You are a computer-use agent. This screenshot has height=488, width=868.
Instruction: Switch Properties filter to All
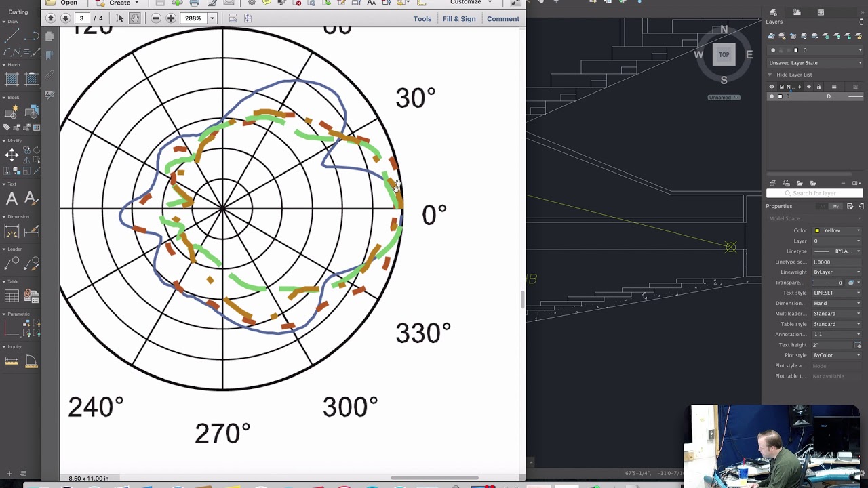pyautogui.click(x=823, y=206)
